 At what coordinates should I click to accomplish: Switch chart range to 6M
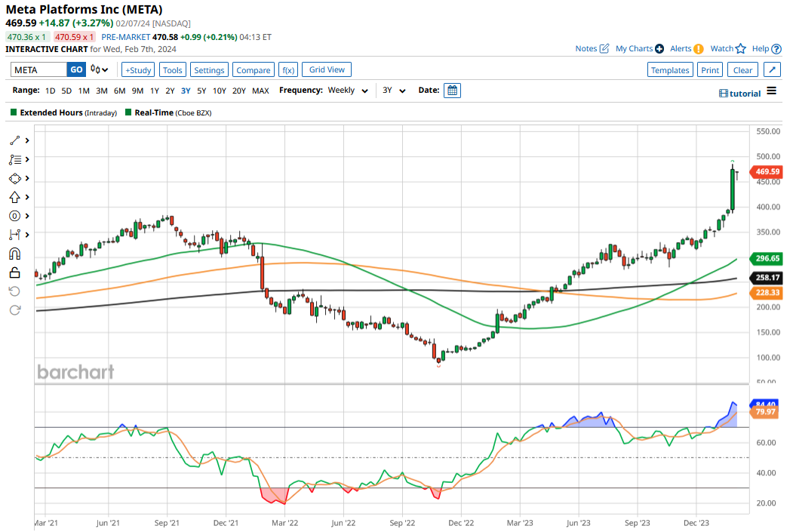(x=118, y=90)
